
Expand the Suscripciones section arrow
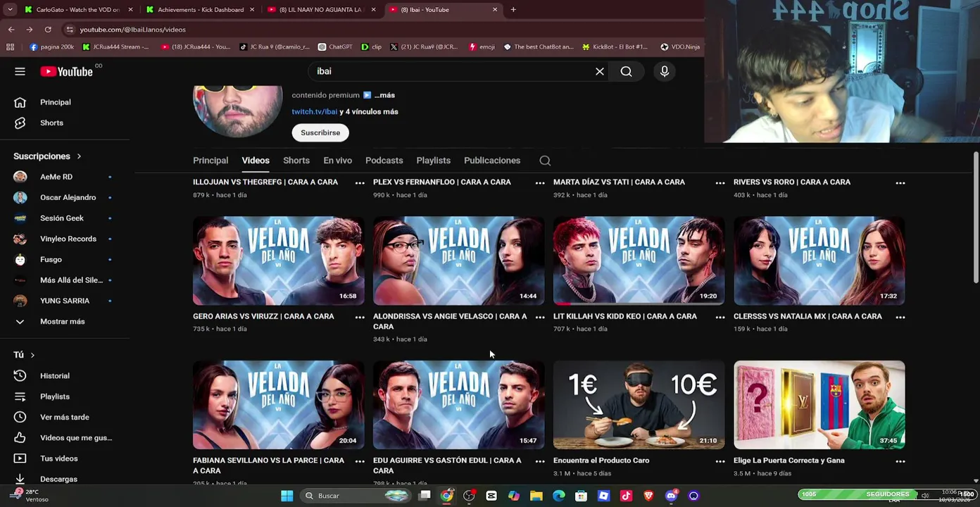(x=79, y=156)
